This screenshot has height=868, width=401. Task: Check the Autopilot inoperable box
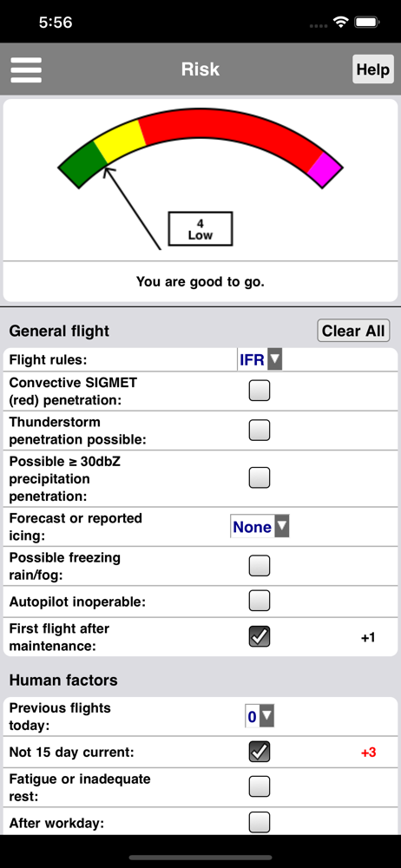[260, 601]
